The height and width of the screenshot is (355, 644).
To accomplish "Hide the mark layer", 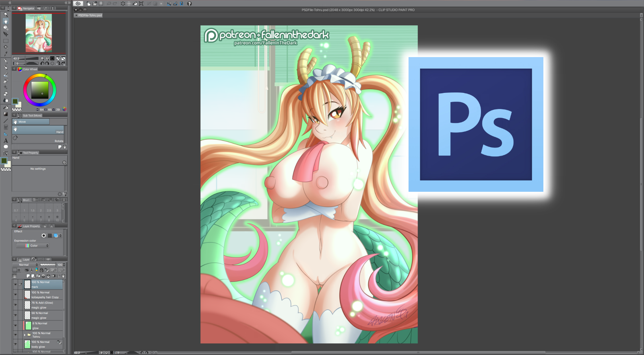I will [15, 285].
